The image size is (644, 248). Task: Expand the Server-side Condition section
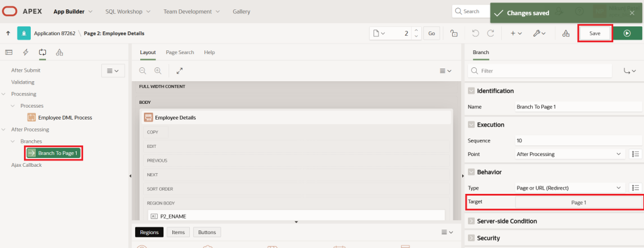pyautogui.click(x=471, y=222)
